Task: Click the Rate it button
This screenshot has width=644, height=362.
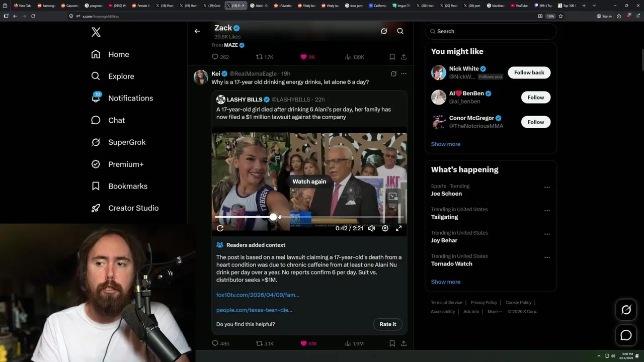Action: (388, 324)
